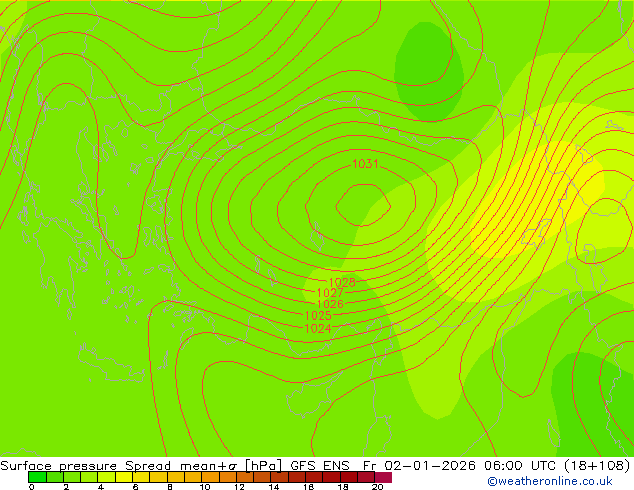This screenshot has height=490, width=634.
Task: Click the legend scale number 4
Action: [x=101, y=487]
